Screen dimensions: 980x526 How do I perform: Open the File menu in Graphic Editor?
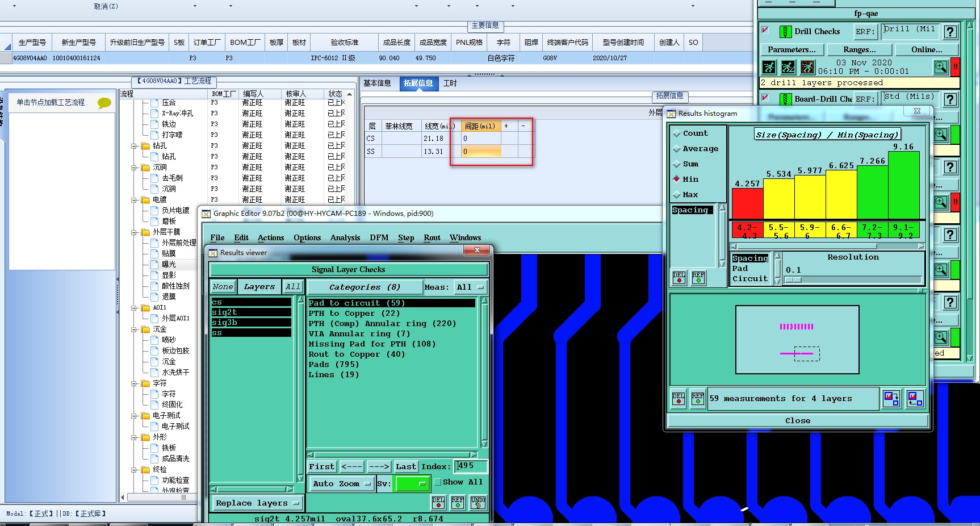pos(217,238)
